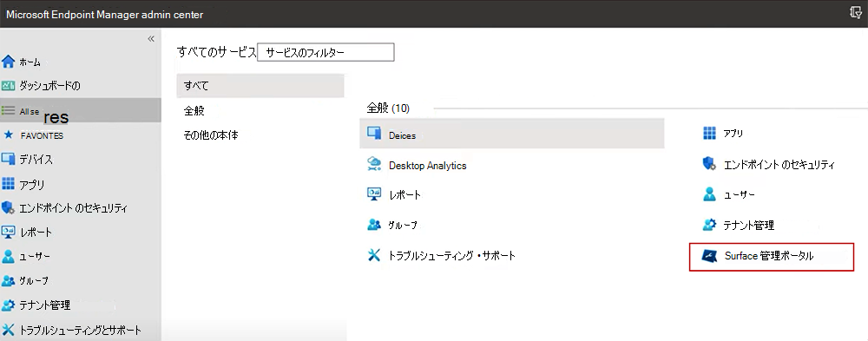Open the Surface 管理ポータル service
868x341 pixels.
point(772,257)
